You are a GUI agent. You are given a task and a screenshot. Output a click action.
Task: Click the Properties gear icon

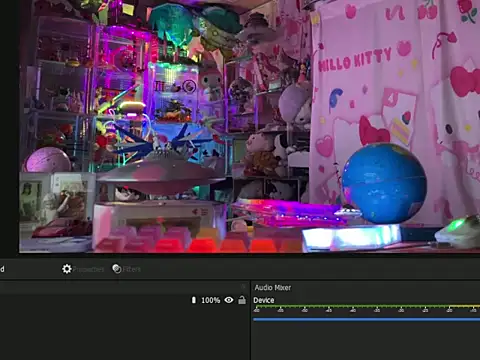coord(67,269)
